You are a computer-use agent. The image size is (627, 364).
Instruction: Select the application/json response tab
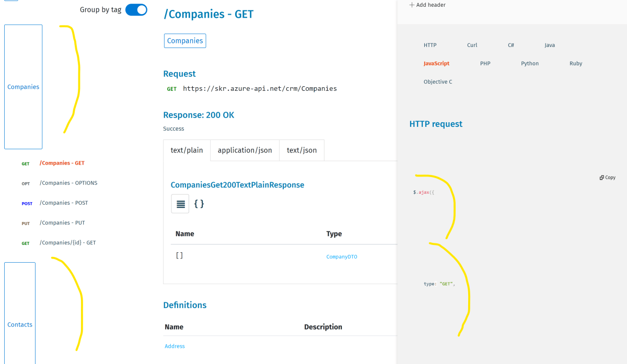(245, 150)
